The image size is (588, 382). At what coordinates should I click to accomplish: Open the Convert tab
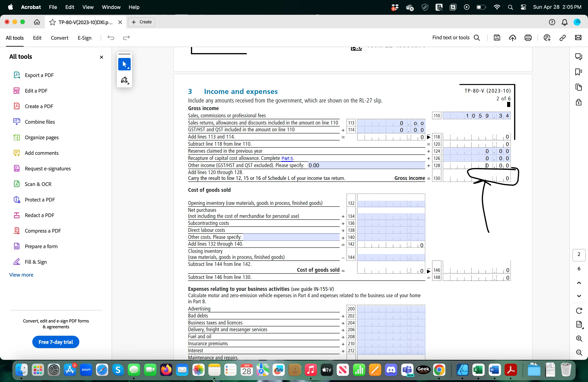pos(59,38)
